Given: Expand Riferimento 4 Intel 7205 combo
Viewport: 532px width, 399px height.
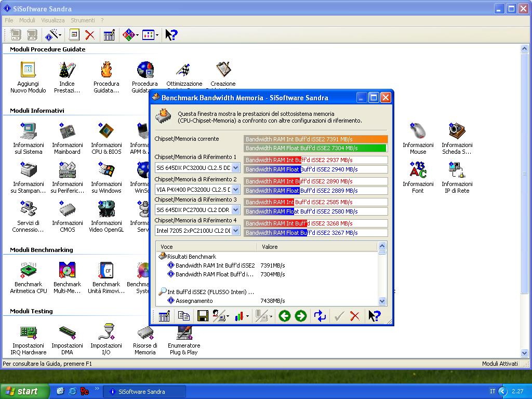Looking at the screenshot, I should (235, 231).
